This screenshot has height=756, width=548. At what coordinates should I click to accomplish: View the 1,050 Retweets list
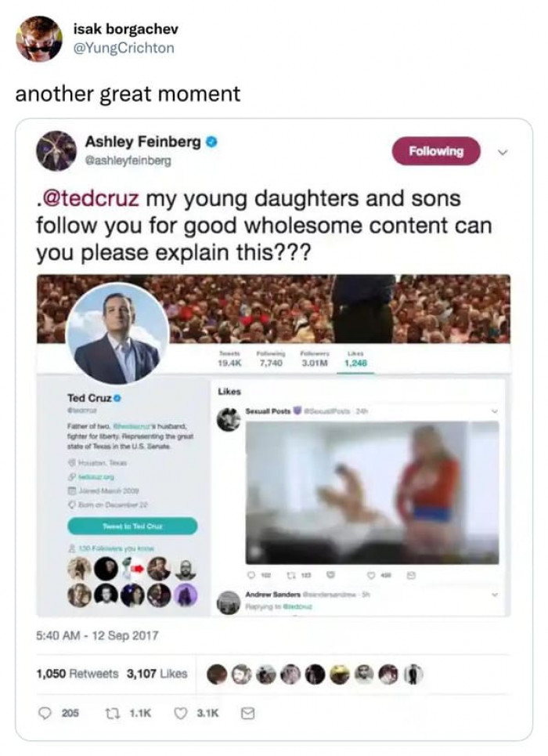point(78,674)
